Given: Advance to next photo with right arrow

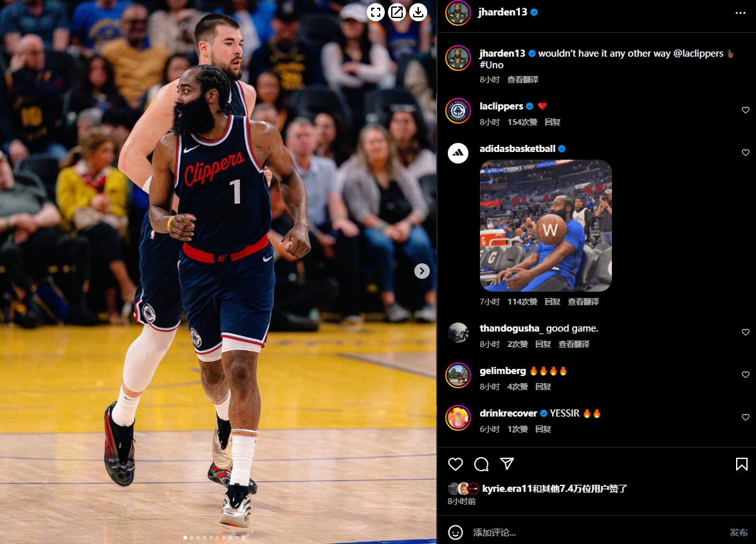Looking at the screenshot, I should tap(422, 271).
